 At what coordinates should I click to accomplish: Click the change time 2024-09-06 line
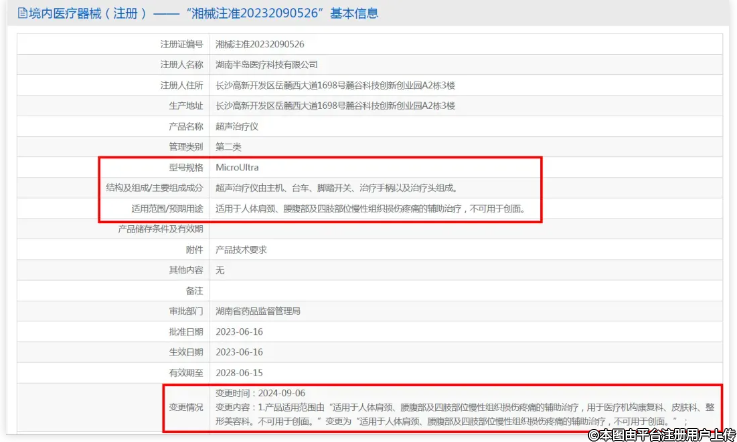click(x=260, y=393)
